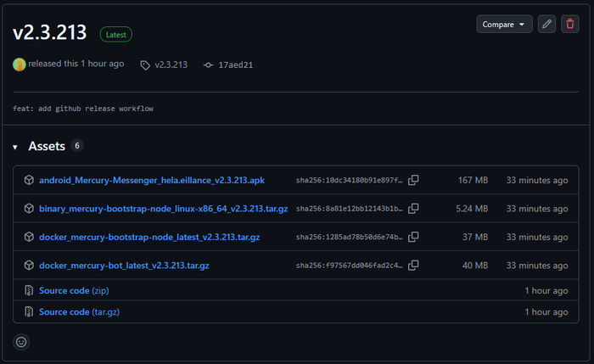The width and height of the screenshot is (594, 364).
Task: Open commit 17aed21
Action: point(235,64)
